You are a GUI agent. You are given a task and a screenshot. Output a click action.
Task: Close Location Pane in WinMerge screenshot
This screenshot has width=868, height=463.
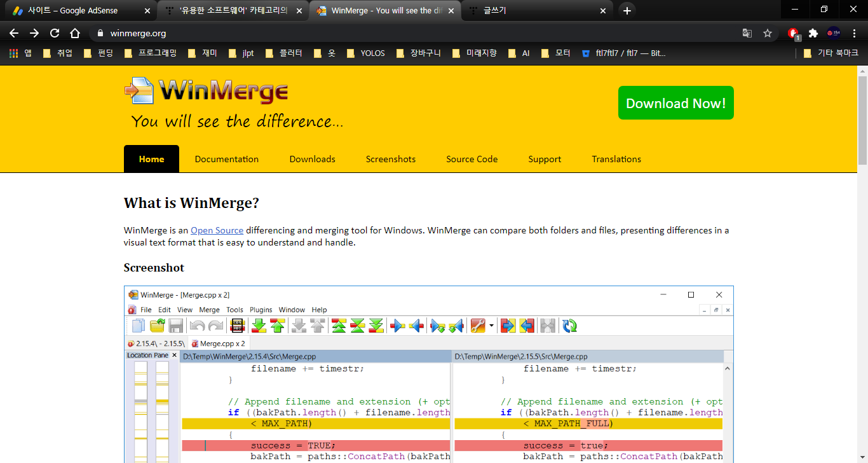click(x=174, y=356)
